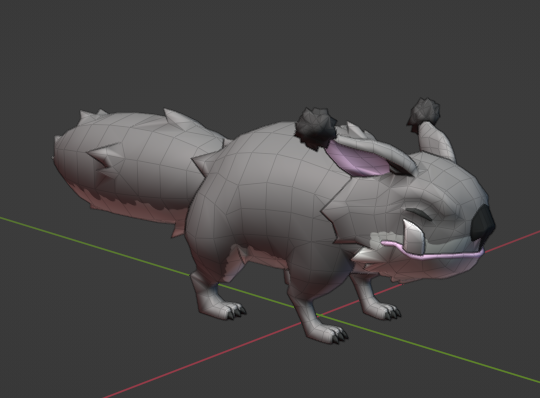Click the creature's black nose
540x398 pixels.
483,223
